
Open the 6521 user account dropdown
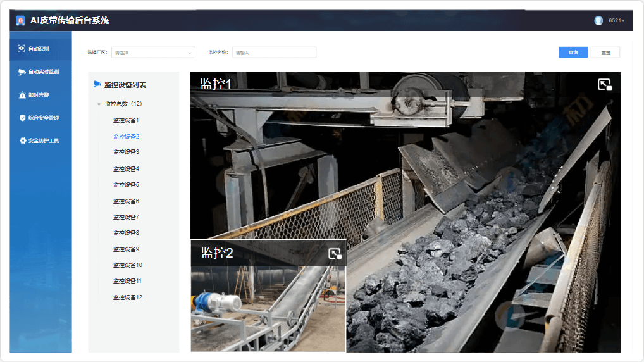tap(616, 20)
